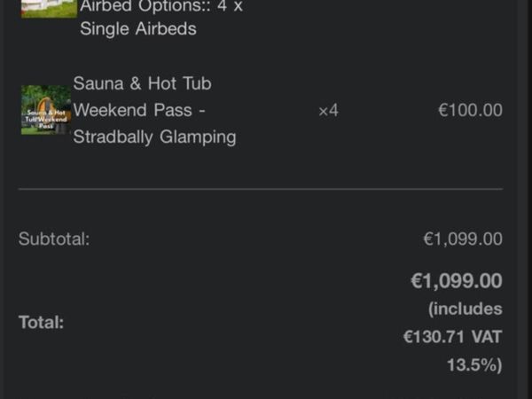Click the 'Stradbally Glamping' product text
Screen dimensions: 532x399
pyautogui.click(x=154, y=137)
